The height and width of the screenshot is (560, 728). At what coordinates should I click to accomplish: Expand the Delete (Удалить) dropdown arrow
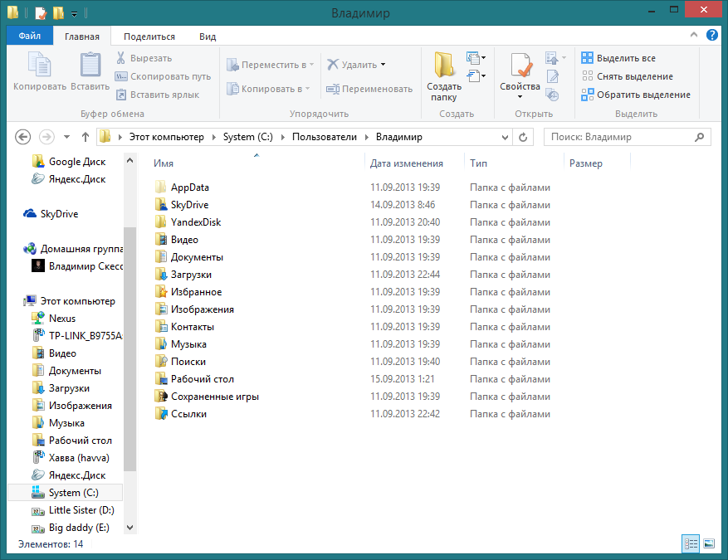(x=383, y=65)
